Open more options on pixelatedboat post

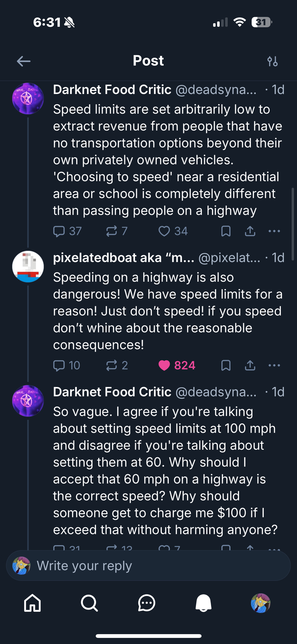pos(274,365)
